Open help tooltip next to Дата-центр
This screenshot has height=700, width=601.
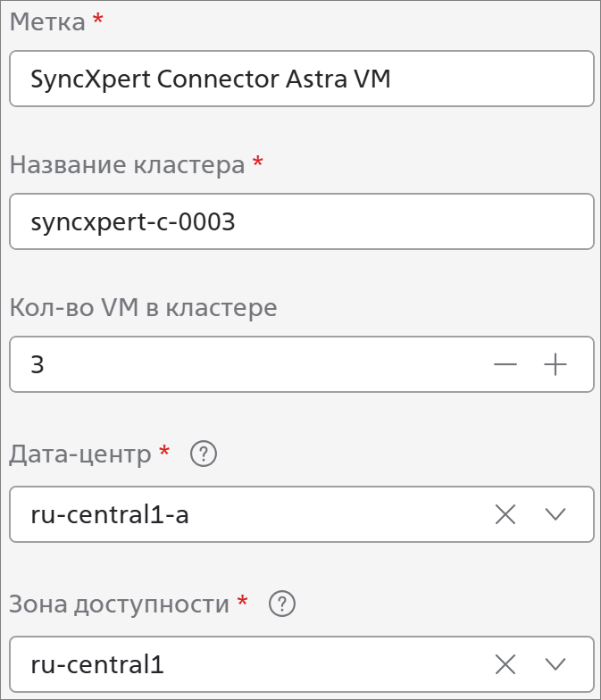coord(204,454)
